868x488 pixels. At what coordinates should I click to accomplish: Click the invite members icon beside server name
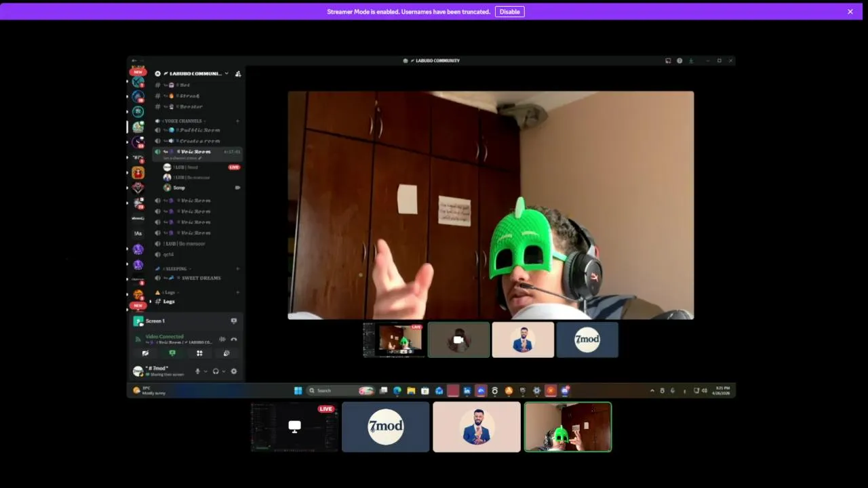[x=237, y=73]
